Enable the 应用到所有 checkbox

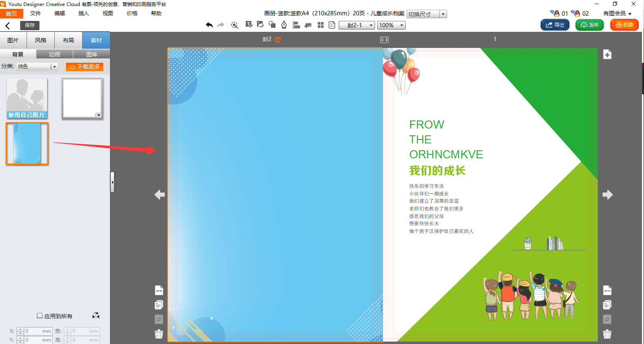coord(40,316)
